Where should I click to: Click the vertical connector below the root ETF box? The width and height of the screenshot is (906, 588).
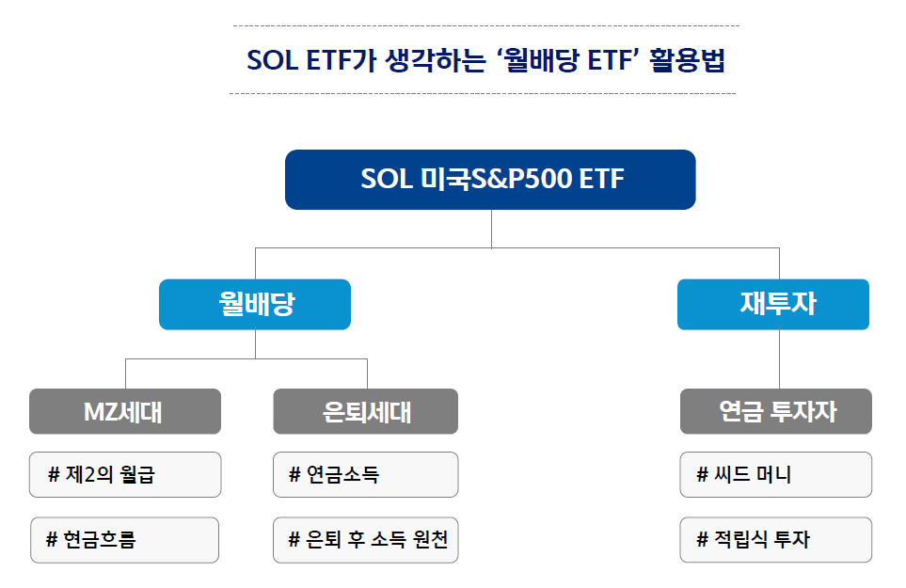pyautogui.click(x=492, y=229)
